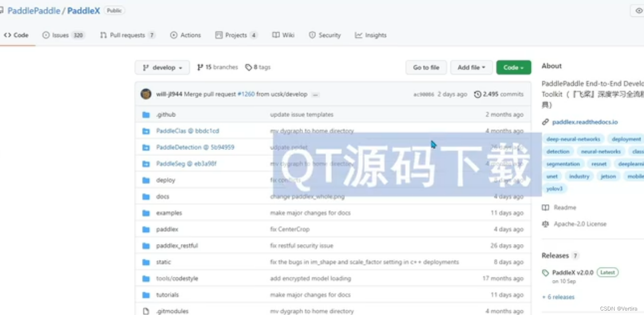Click the tutorials folder icon
This screenshot has width=644, height=315.
pos(146,295)
